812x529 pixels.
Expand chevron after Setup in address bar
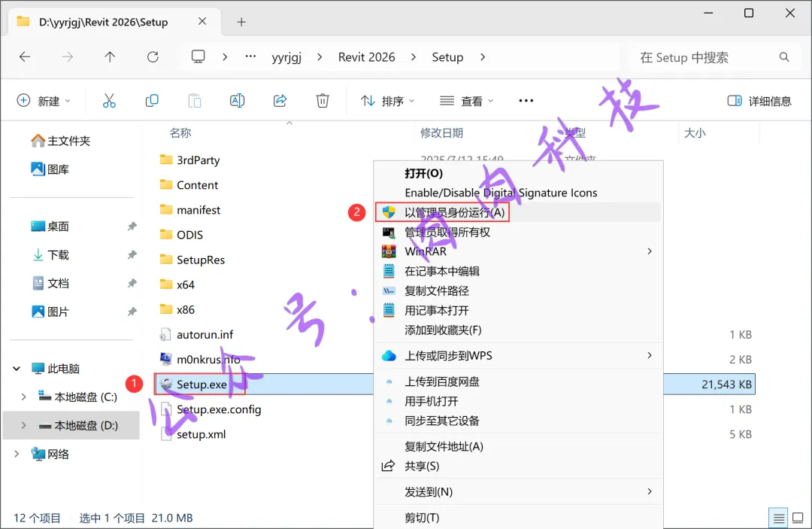(483, 57)
